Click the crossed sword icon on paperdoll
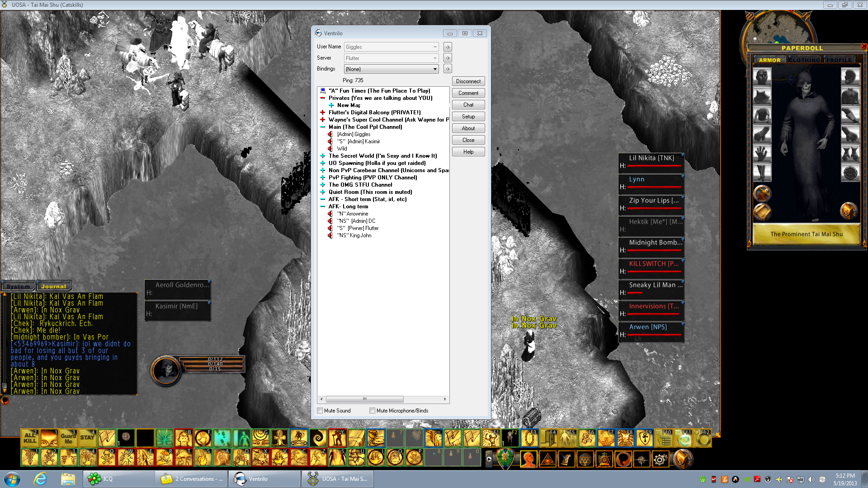 point(762,193)
